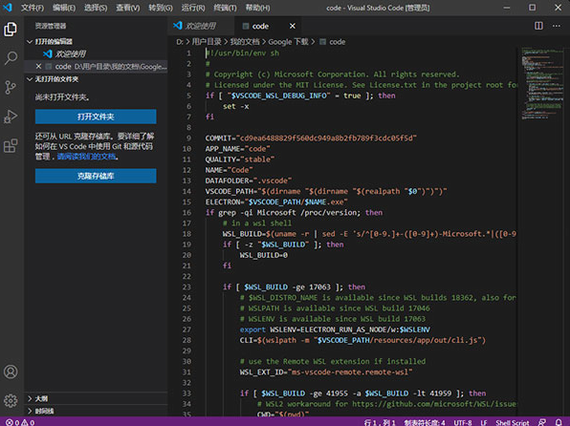Open Run and Debug view
Viewport: 570px width, 426px height.
point(11,117)
